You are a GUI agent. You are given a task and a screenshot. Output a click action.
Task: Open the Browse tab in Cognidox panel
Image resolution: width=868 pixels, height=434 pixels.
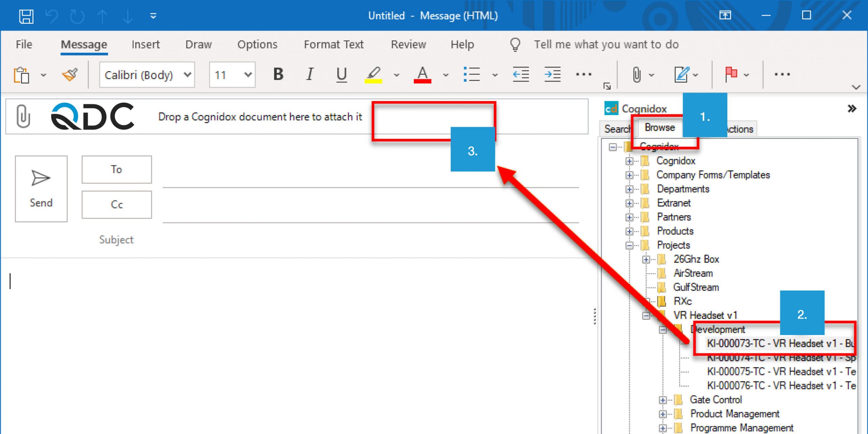pyautogui.click(x=660, y=127)
